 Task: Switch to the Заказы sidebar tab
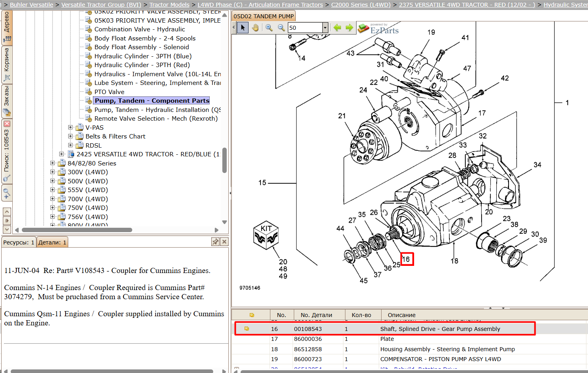pyautogui.click(x=7, y=101)
